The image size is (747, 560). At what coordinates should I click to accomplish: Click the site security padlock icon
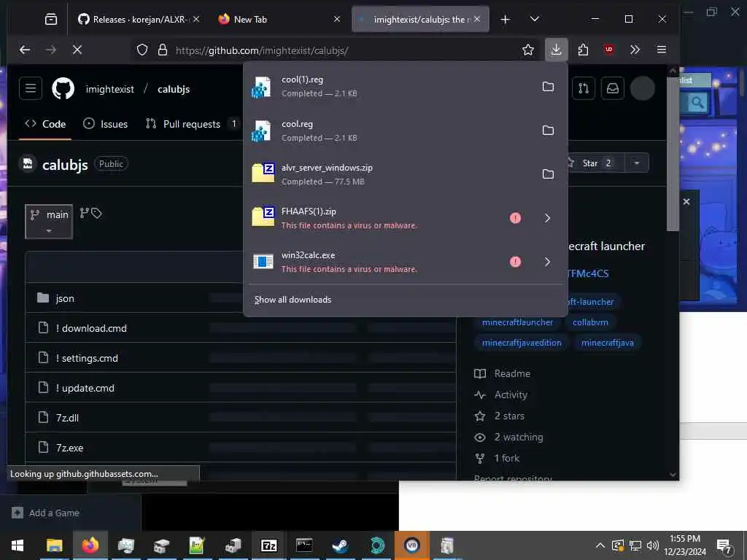(163, 50)
